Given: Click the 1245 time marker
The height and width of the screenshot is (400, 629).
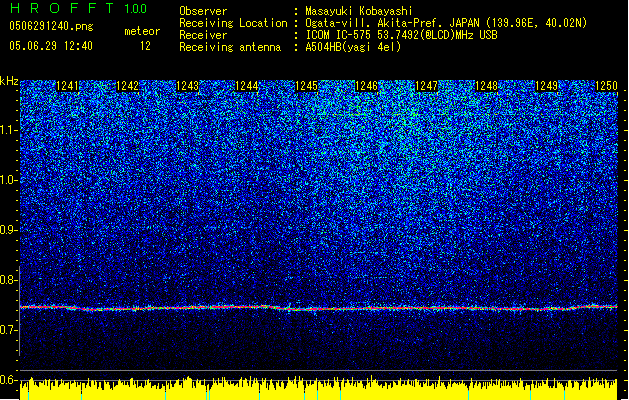Looking at the screenshot, I should coord(306,86).
